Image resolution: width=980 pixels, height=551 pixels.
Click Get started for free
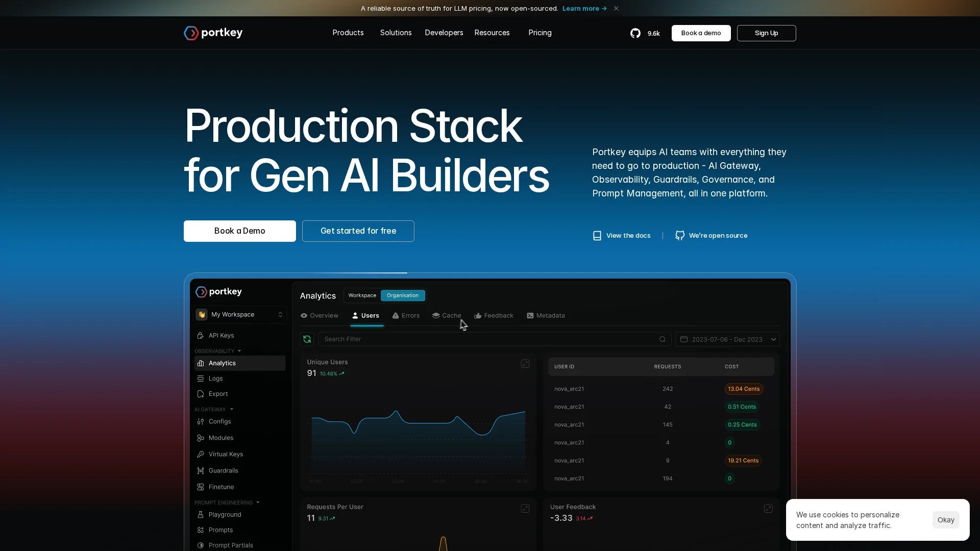point(358,231)
